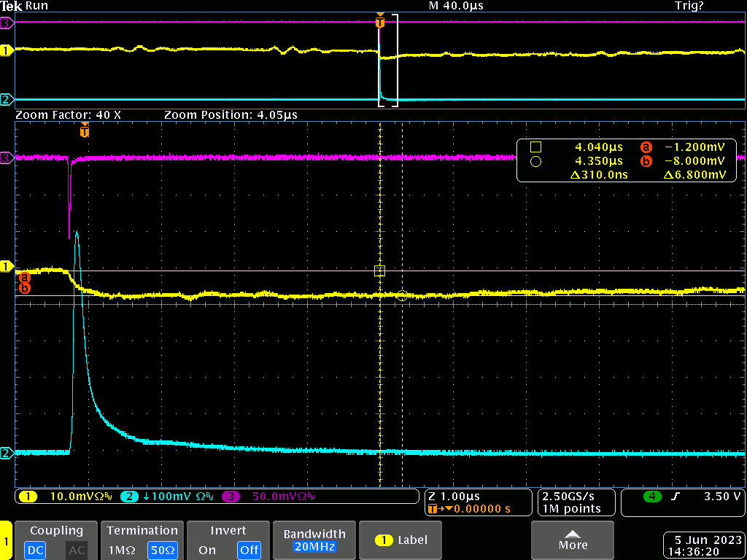The image size is (747, 560).
Task: Select the cursor b marker on left edge
Action: pos(24,289)
